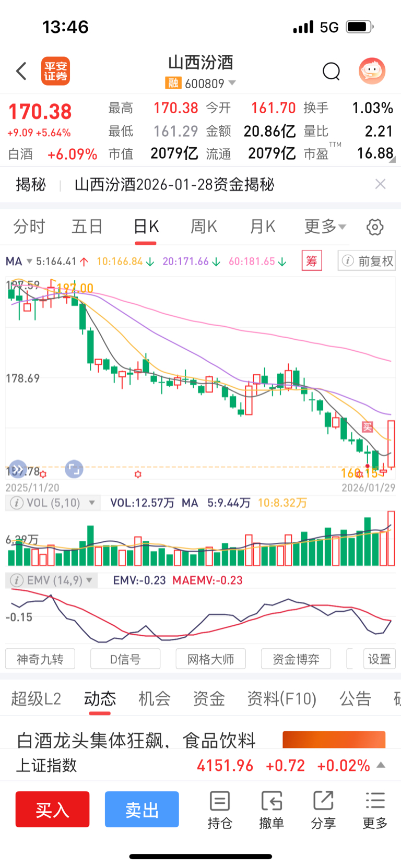The image size is (401, 868).
Task: Switch to the 资料(F10) tab
Action: (x=282, y=698)
